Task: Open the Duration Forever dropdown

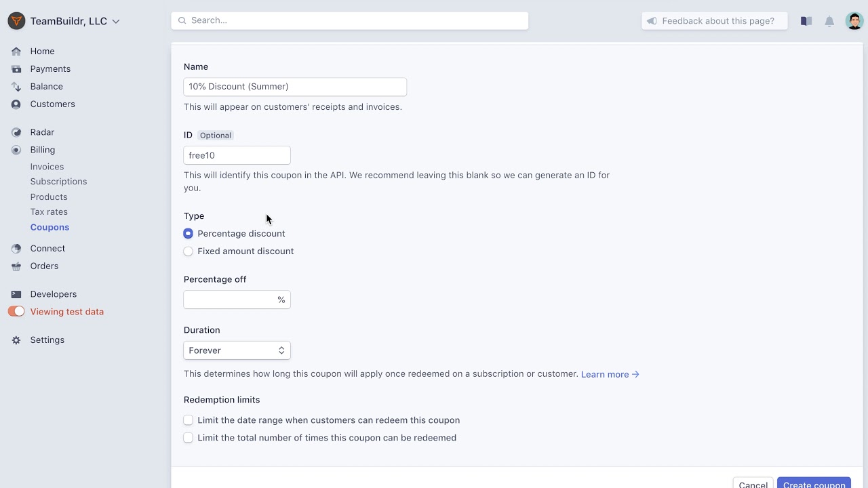Action: 237,350
